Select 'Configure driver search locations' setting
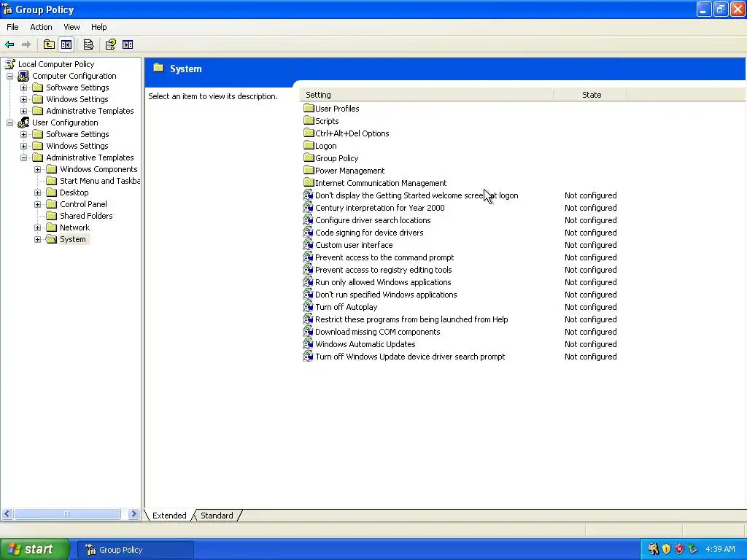747x560 pixels. [x=373, y=220]
